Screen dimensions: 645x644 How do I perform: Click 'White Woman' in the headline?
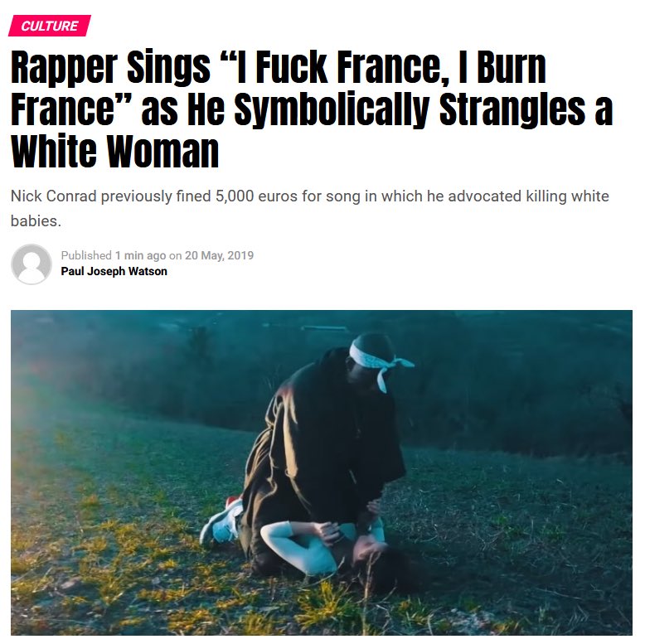[x=114, y=151]
